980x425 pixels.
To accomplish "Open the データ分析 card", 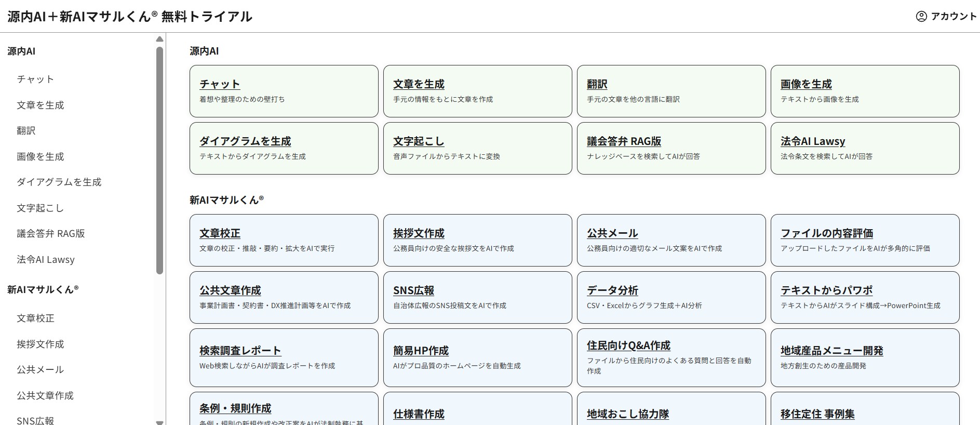I will (x=672, y=297).
